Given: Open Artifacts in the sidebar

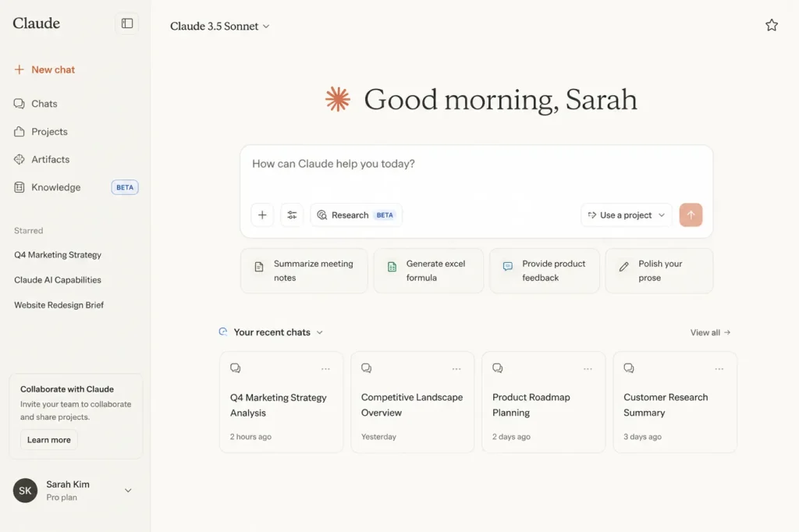Looking at the screenshot, I should tap(42, 159).
